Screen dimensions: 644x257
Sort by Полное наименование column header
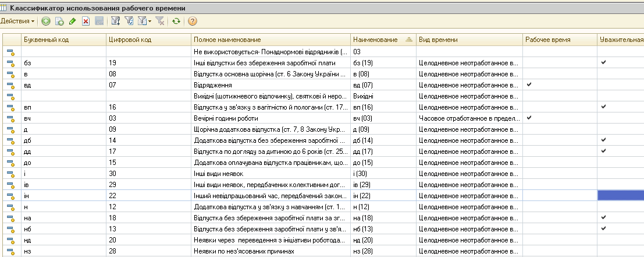(x=271, y=40)
